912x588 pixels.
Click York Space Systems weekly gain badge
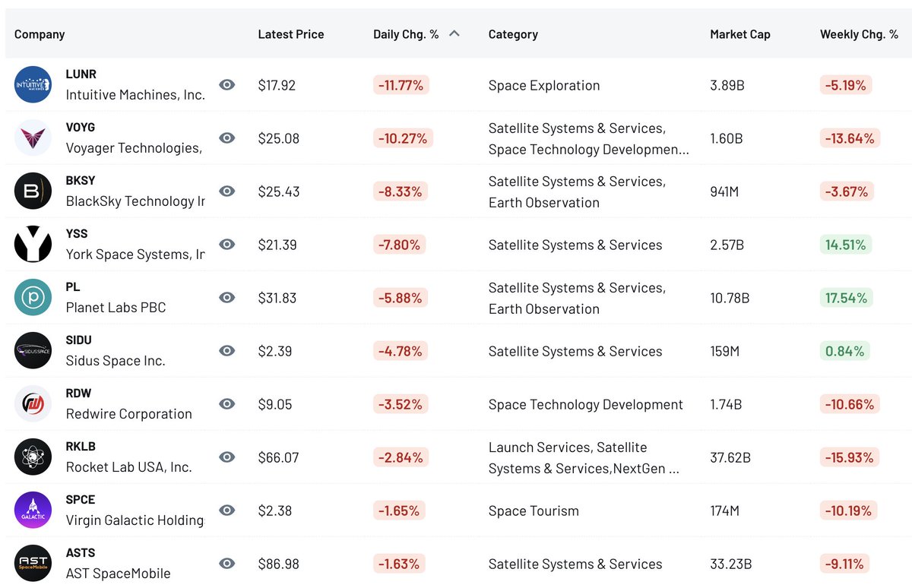coord(846,245)
